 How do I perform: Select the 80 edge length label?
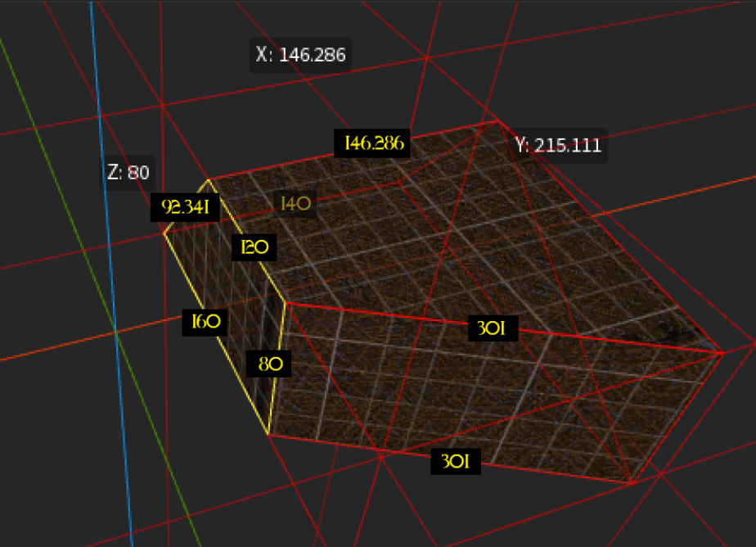pos(269,364)
